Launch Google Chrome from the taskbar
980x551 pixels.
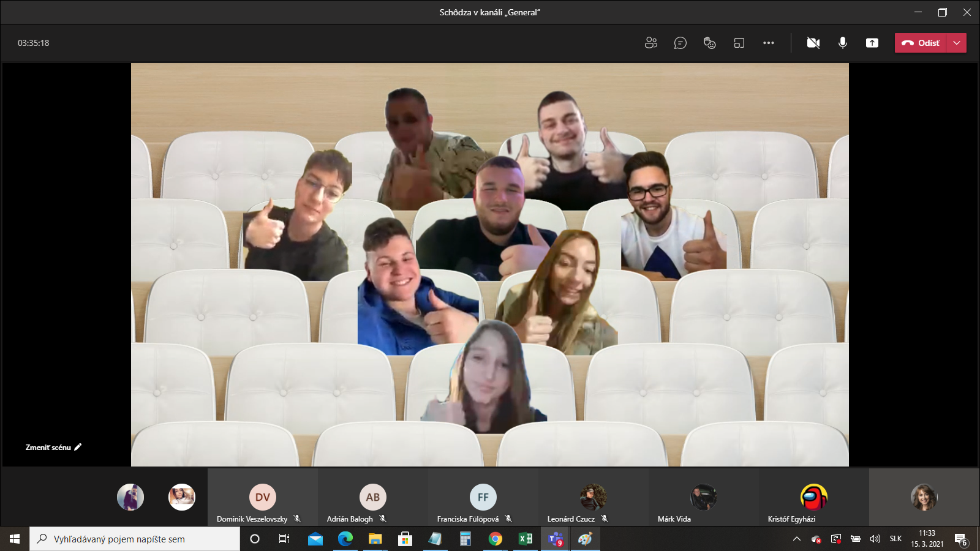click(496, 539)
